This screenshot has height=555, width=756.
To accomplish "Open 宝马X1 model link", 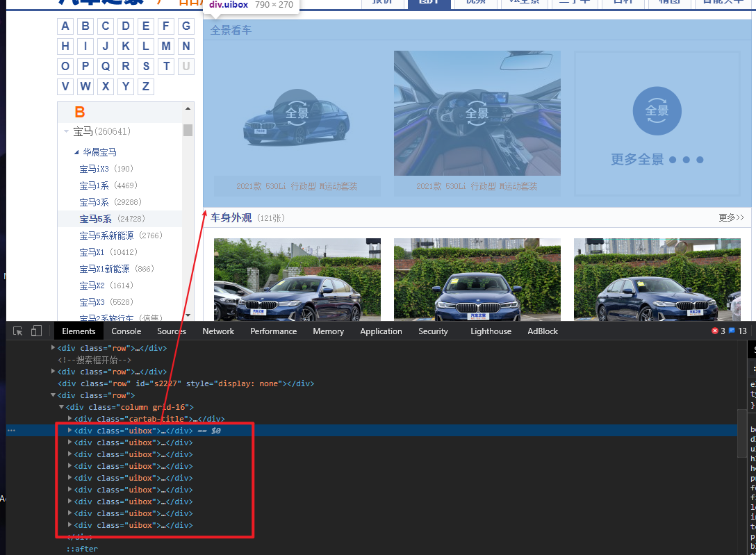I will pyautogui.click(x=92, y=252).
